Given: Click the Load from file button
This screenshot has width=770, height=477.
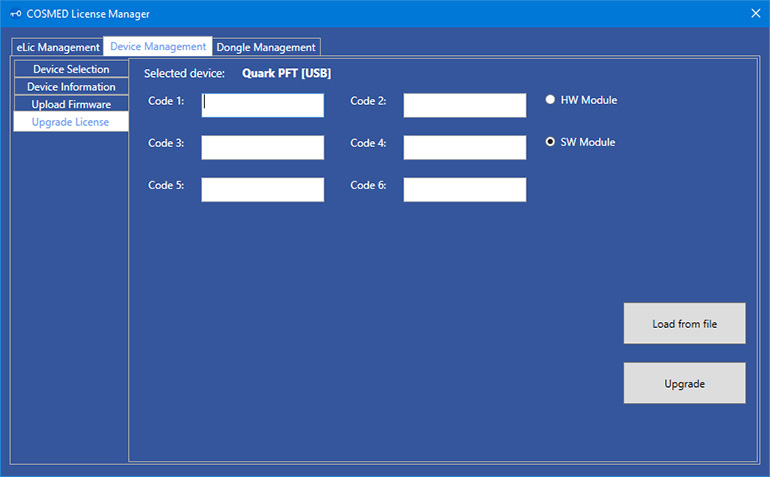Looking at the screenshot, I should click(684, 324).
